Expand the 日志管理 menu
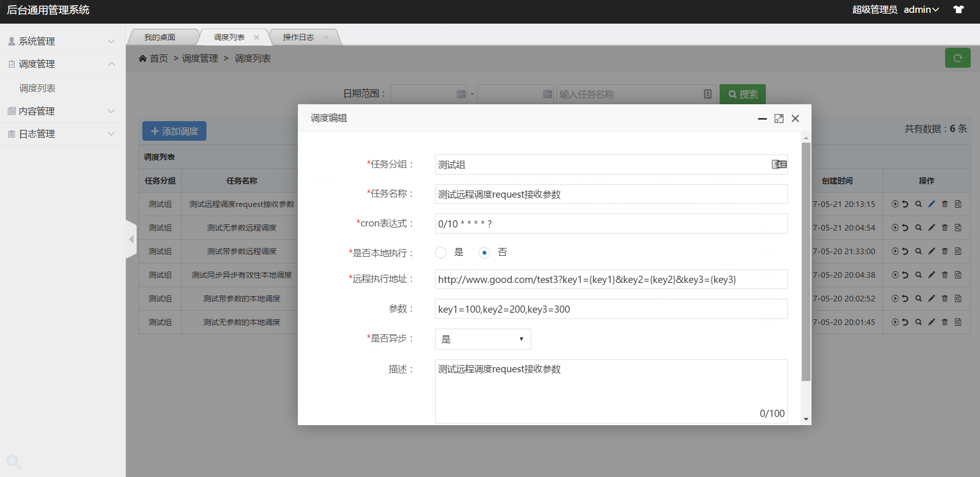Image resolution: width=980 pixels, height=477 pixels. point(63,133)
